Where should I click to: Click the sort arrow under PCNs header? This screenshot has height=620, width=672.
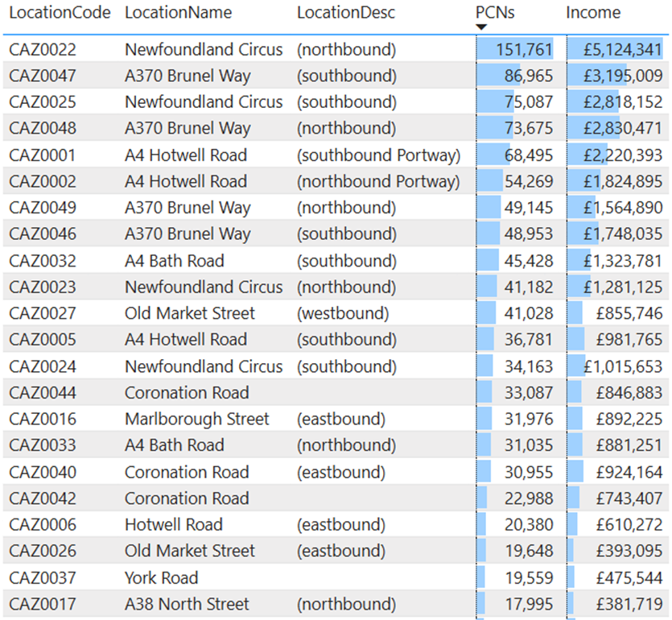tap(481, 27)
